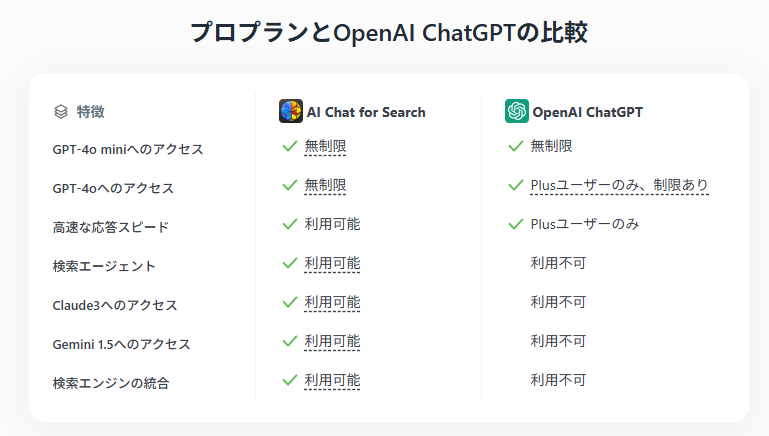Image resolution: width=769 pixels, height=436 pixels.
Task: Click the layers icon beside 特徴
Action: click(61, 111)
